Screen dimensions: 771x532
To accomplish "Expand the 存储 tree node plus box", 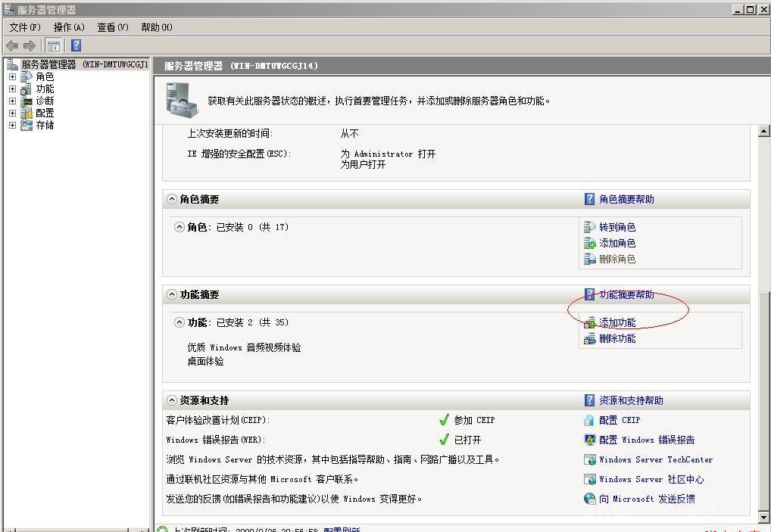I will tap(12, 125).
